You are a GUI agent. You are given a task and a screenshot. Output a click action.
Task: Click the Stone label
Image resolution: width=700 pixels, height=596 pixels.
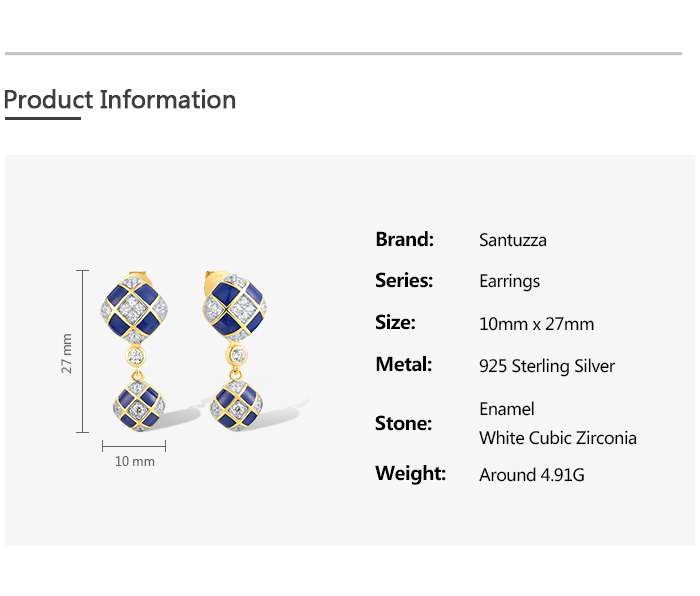404,423
